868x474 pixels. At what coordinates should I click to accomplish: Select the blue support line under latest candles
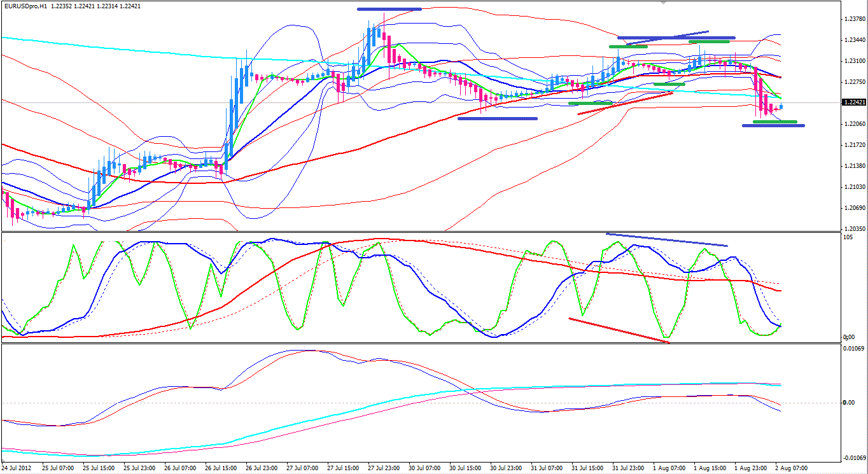[x=773, y=125]
